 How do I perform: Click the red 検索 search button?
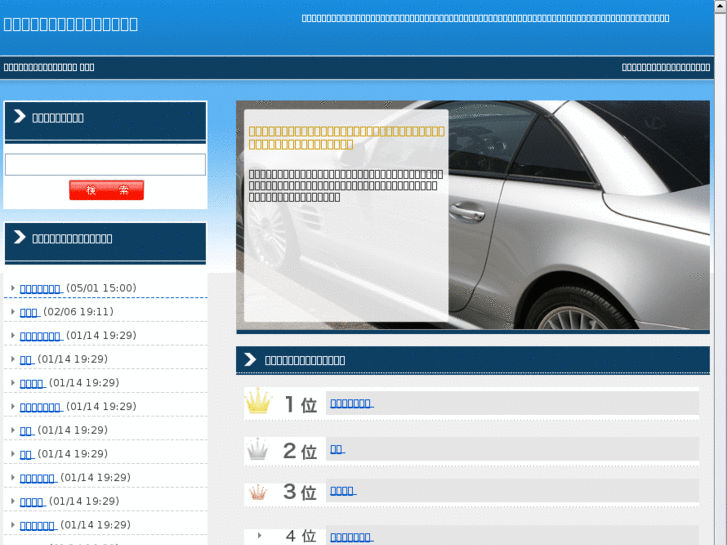[106, 190]
